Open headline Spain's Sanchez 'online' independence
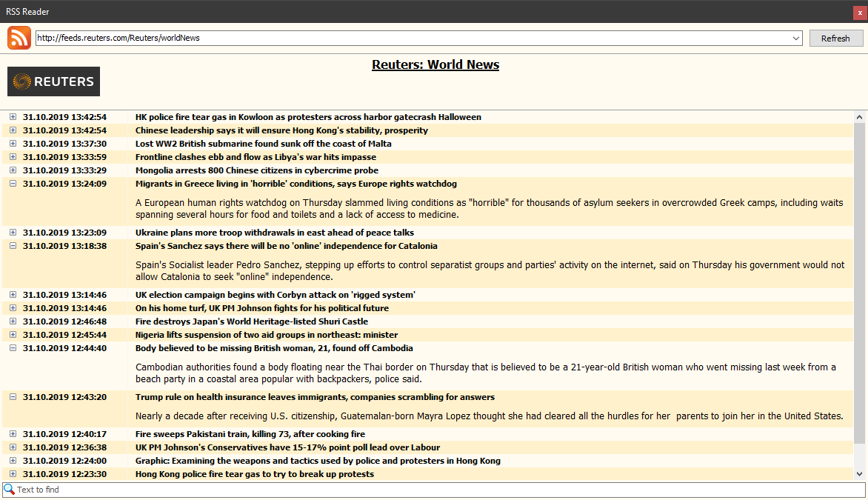Viewport: 868px width, 500px height. pyautogui.click(x=286, y=246)
